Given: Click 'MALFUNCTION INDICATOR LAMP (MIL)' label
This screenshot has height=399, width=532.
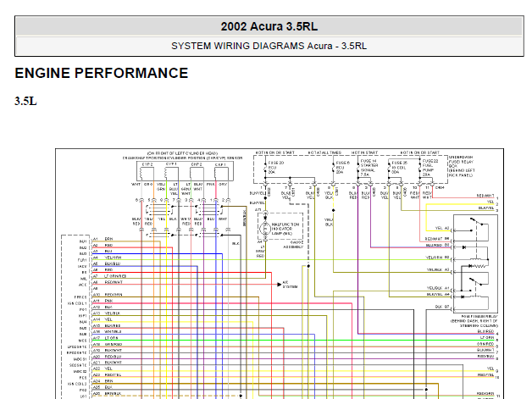Looking at the screenshot, I should point(285,229).
